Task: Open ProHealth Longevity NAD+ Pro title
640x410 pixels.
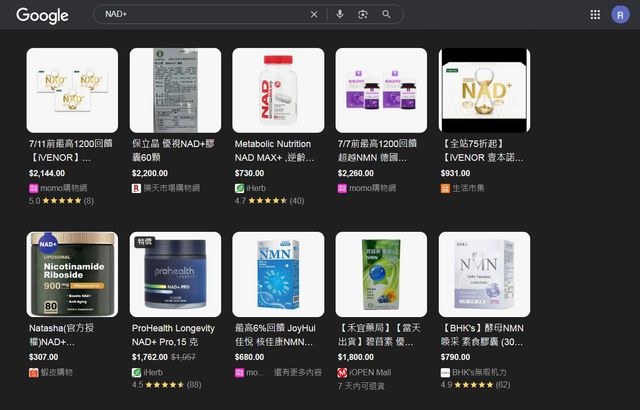Action: 173,335
